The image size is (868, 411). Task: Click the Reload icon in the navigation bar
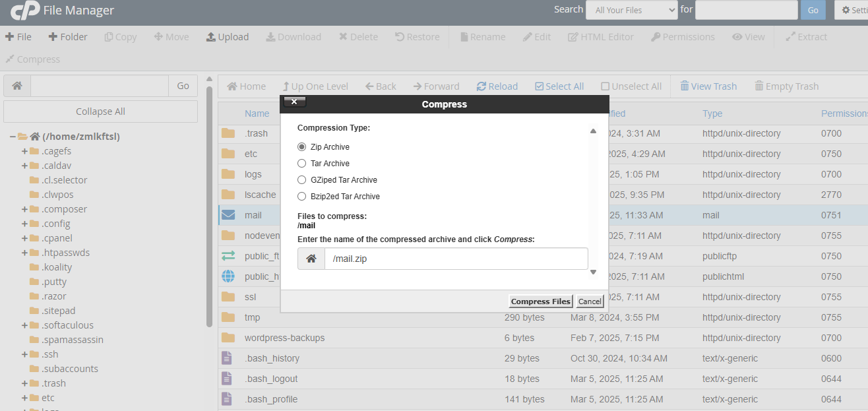point(481,86)
